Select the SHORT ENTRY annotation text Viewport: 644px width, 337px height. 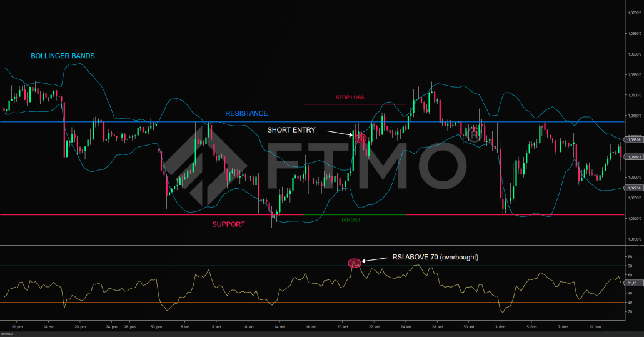coord(291,130)
